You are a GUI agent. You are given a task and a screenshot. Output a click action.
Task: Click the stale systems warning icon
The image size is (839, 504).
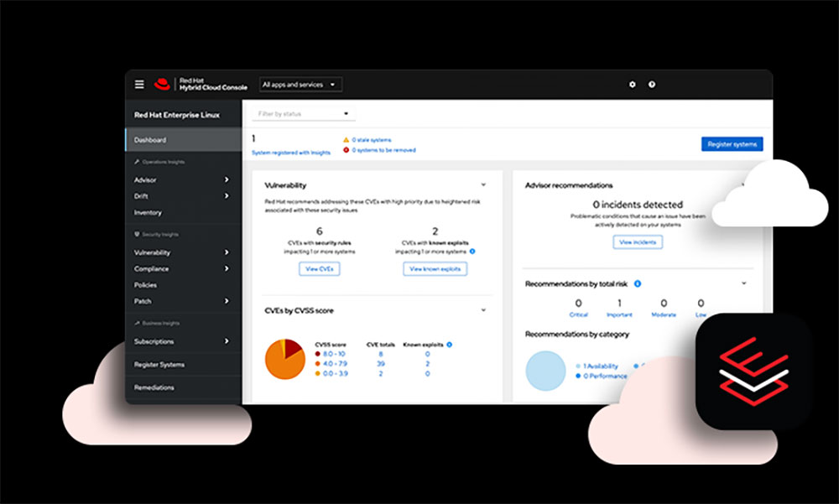tap(345, 140)
